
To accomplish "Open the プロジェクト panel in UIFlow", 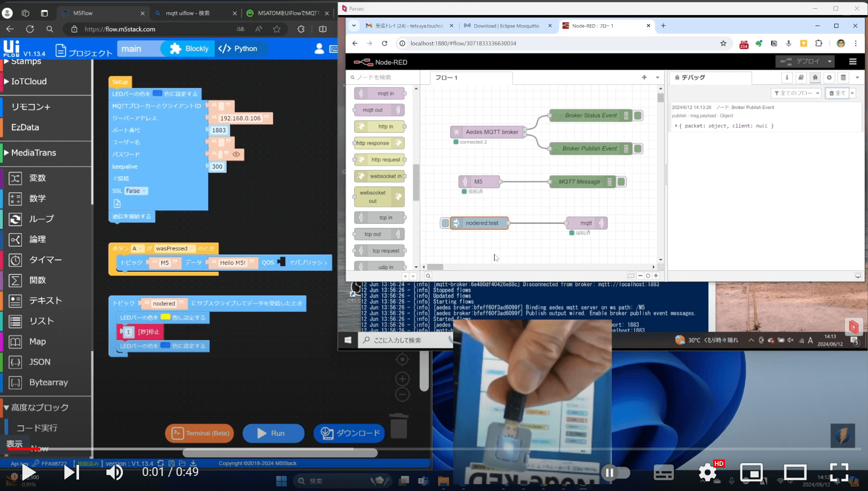I will [x=84, y=51].
